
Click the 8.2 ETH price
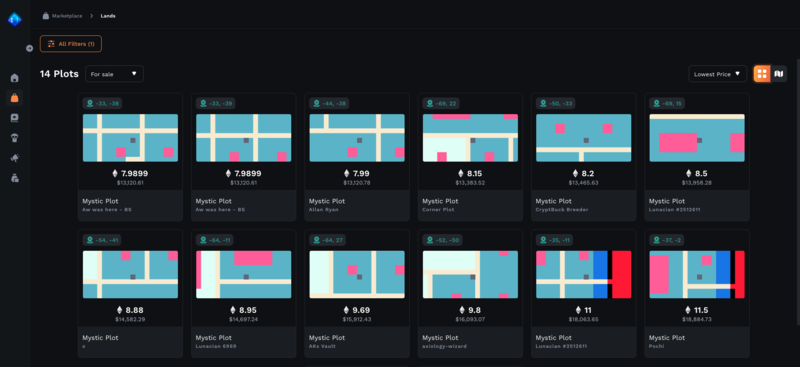point(584,174)
